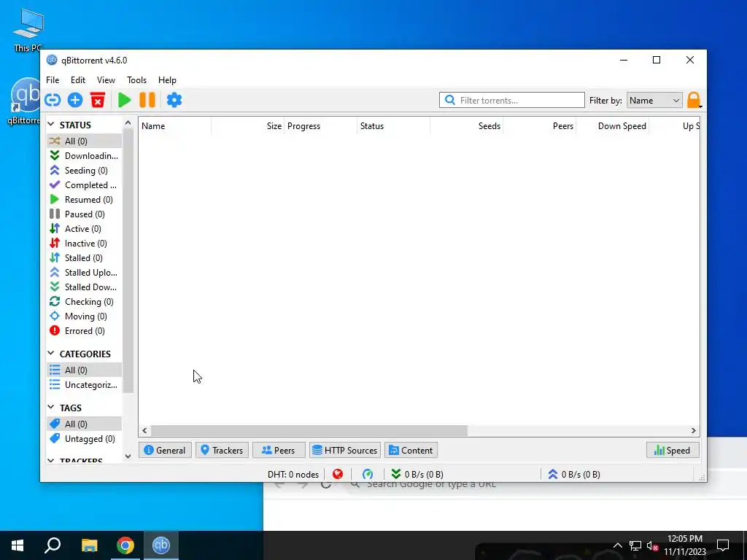Screen dimensions: 747x560
Task: Collapse the CATEGORIES section
Action: tap(51, 354)
